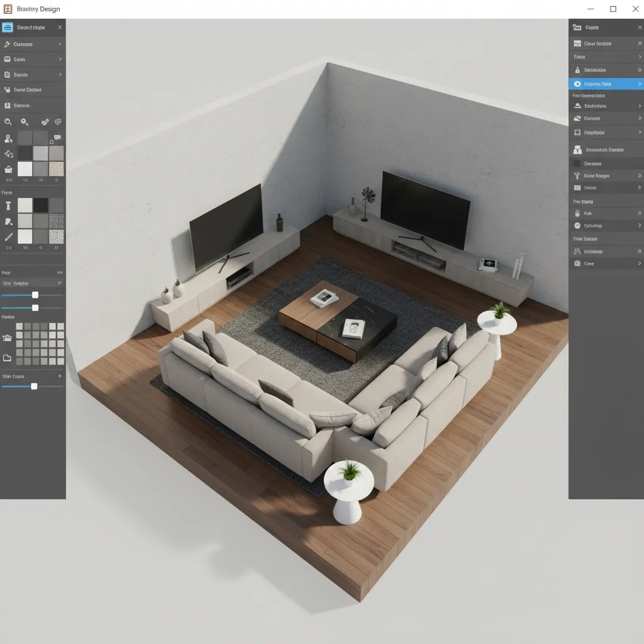The width and height of the screenshot is (644, 644).
Task: Select the pencil drawing tool in the left sidebar
Action: (9, 236)
